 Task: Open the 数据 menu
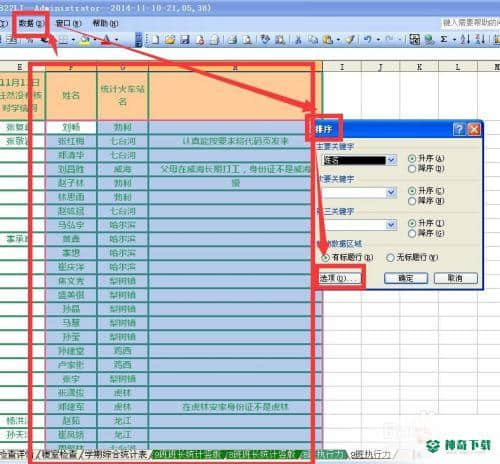pos(31,23)
